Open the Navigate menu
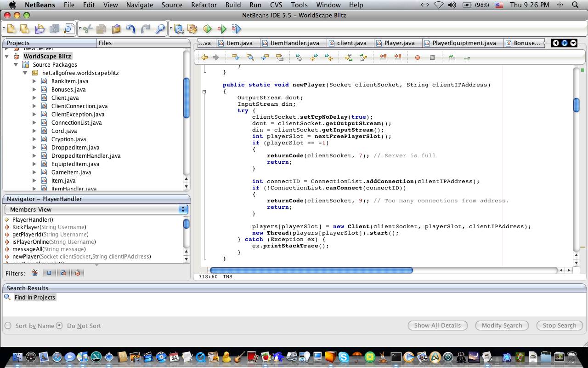 140,5
